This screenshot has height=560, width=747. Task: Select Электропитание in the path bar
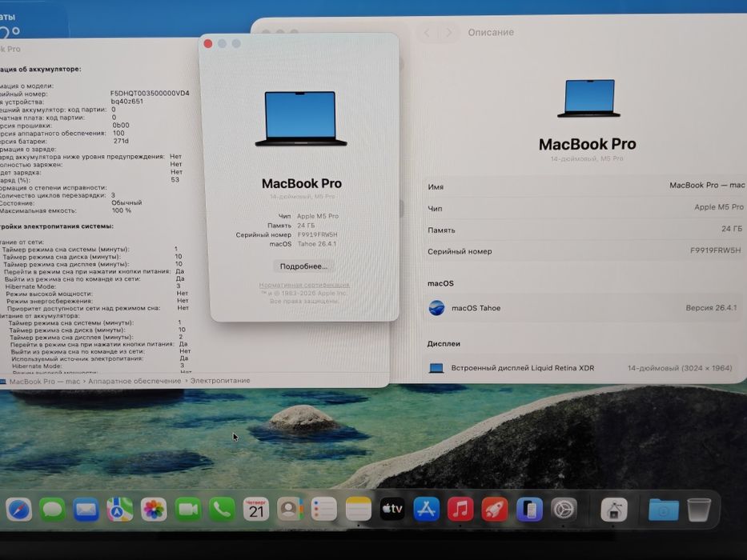220,381
